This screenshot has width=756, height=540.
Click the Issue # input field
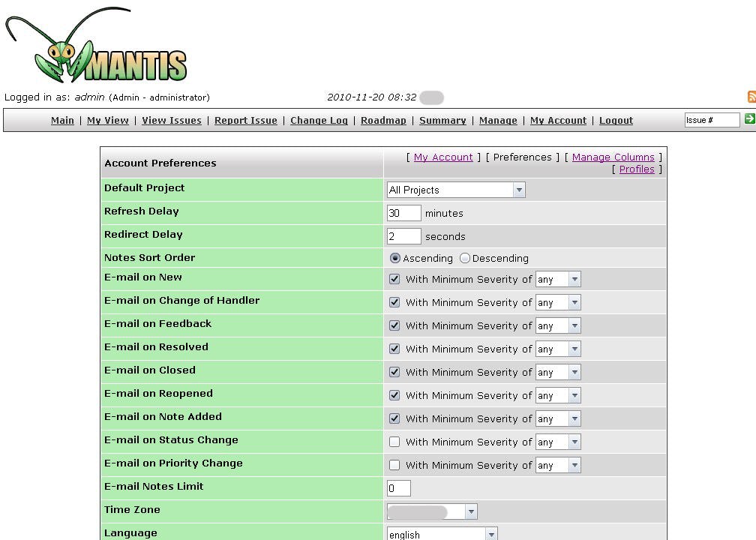712,120
